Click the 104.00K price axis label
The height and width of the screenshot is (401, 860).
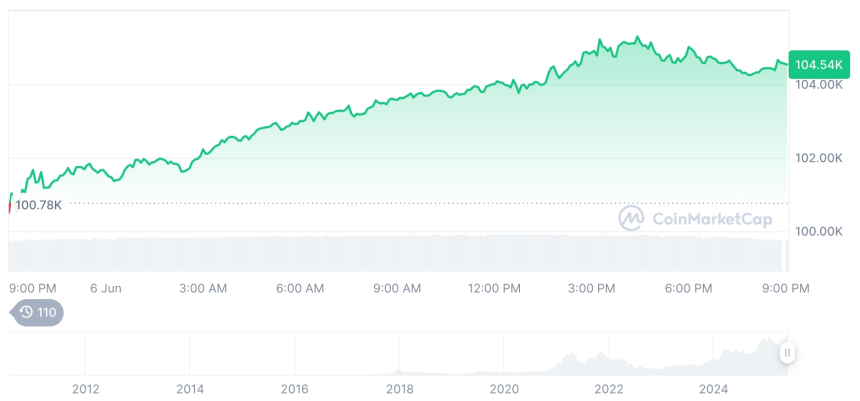(818, 85)
